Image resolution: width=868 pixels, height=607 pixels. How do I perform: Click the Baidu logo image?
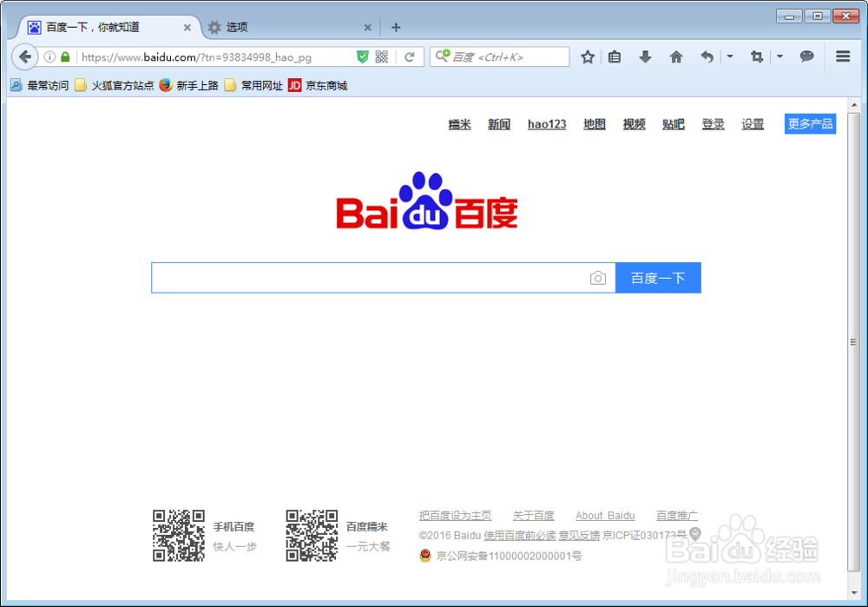[427, 201]
